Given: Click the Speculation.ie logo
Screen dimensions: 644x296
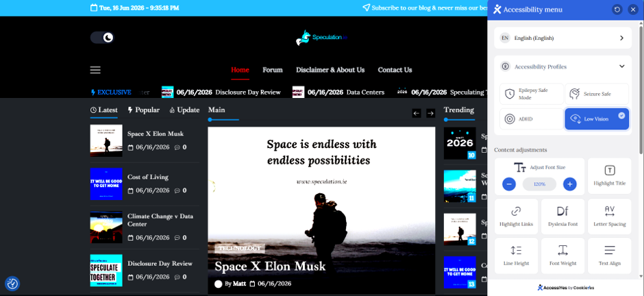Looking at the screenshot, I should click(x=321, y=38).
